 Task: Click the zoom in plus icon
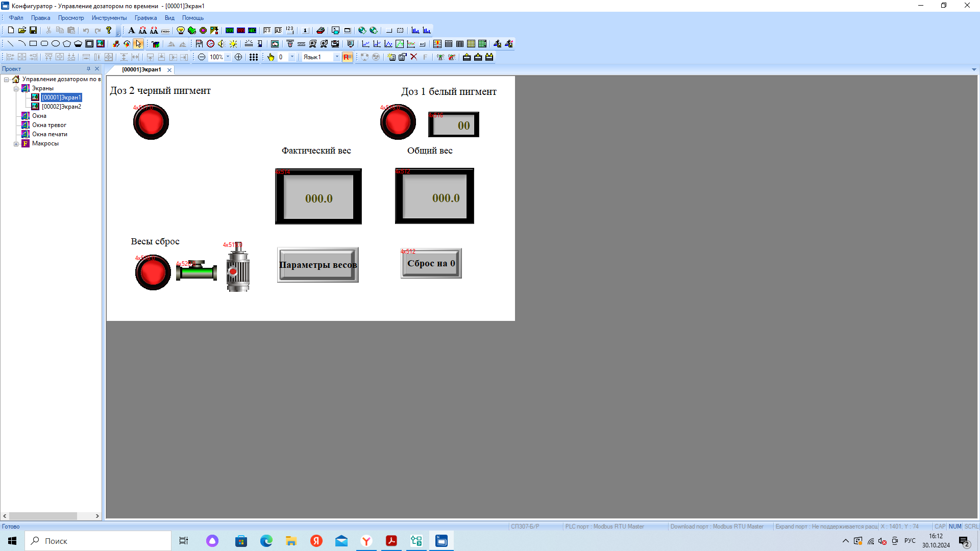[x=238, y=57]
